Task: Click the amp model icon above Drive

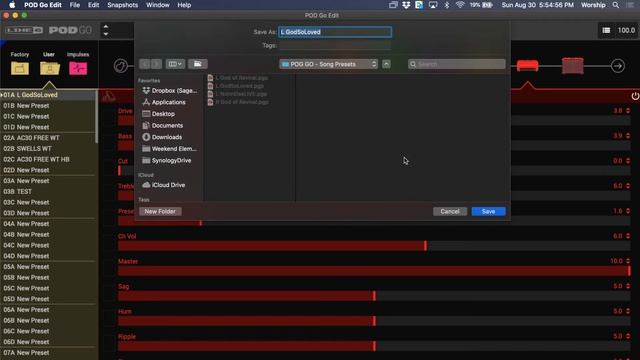Action: 109,97
